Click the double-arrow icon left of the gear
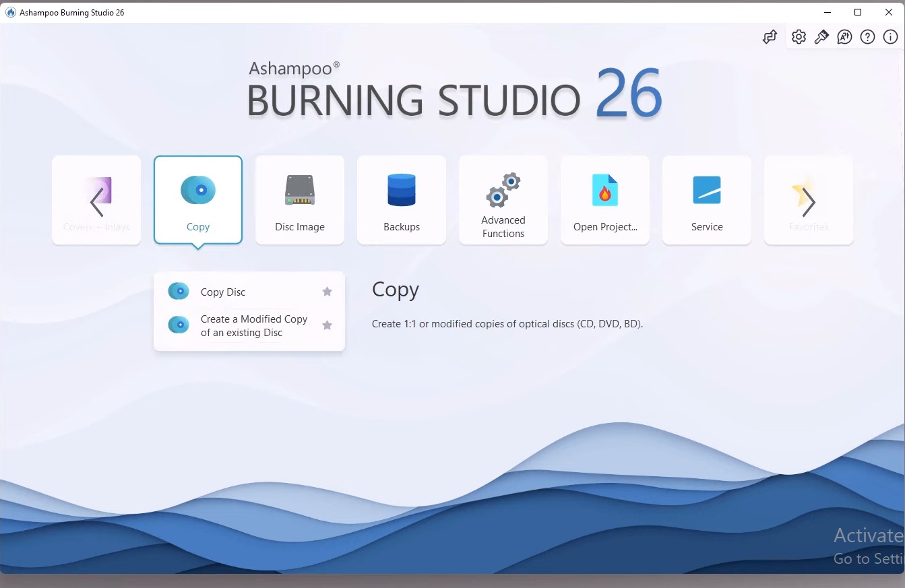This screenshot has height=588, width=905. (x=770, y=37)
